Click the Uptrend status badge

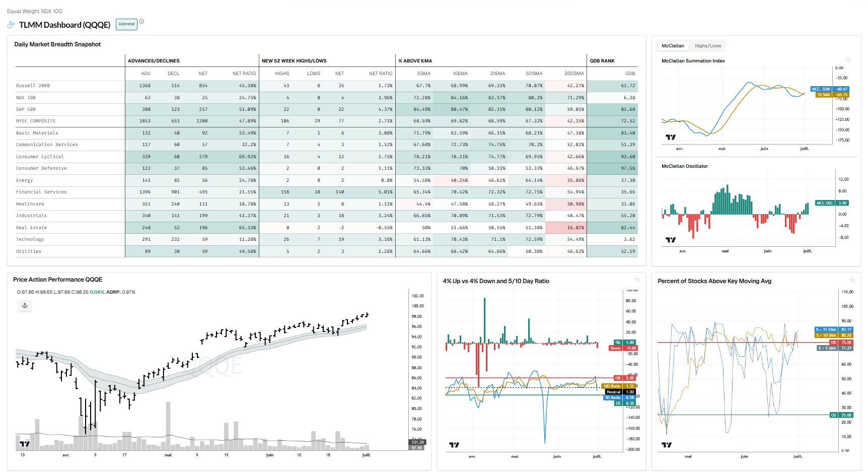pyautogui.click(x=126, y=24)
